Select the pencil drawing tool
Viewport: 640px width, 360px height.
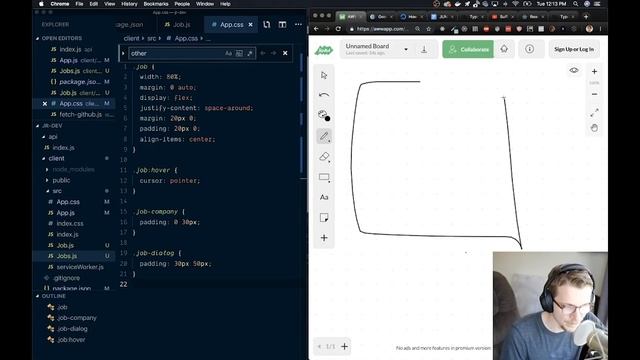324,136
